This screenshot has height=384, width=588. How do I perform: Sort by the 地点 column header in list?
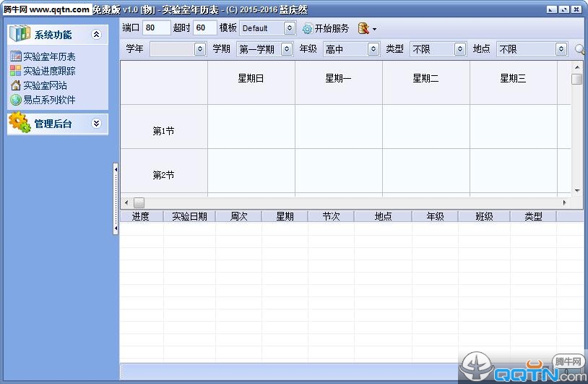pyautogui.click(x=383, y=216)
